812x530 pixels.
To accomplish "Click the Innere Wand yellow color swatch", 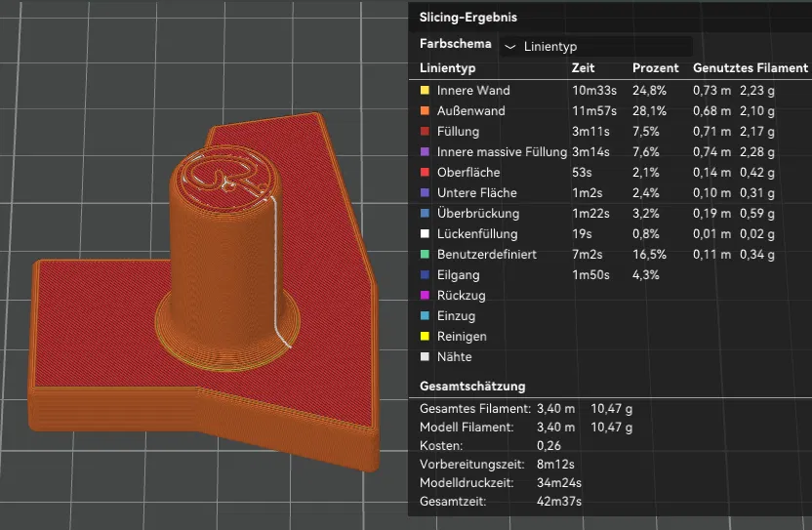I will [425, 90].
